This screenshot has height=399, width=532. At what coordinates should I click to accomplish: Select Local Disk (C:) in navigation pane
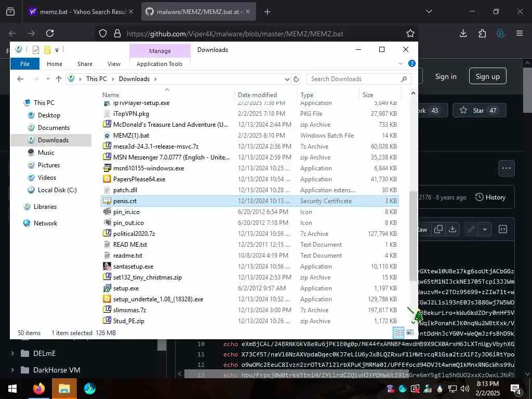(57, 190)
